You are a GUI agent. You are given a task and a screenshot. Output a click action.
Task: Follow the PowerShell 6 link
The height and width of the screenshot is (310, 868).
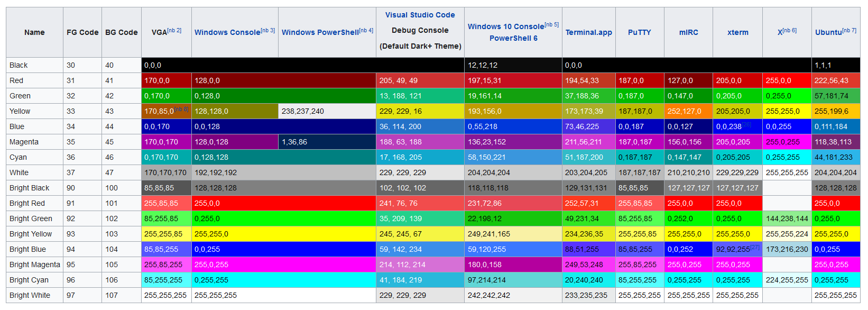[x=513, y=38]
